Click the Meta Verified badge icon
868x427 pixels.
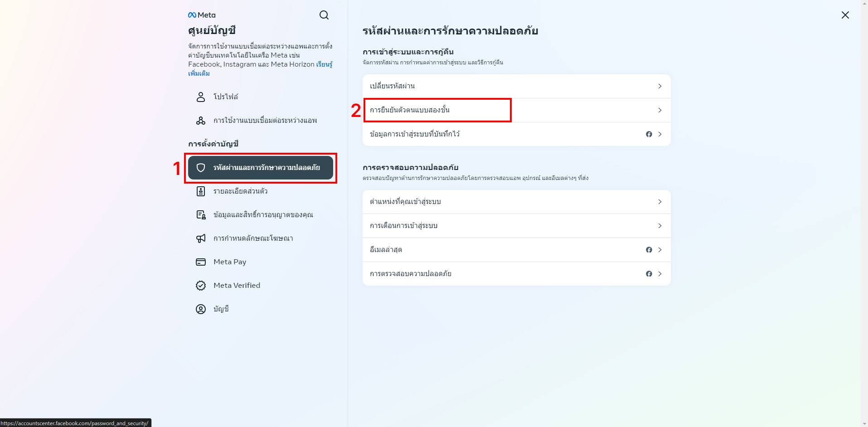201,286
